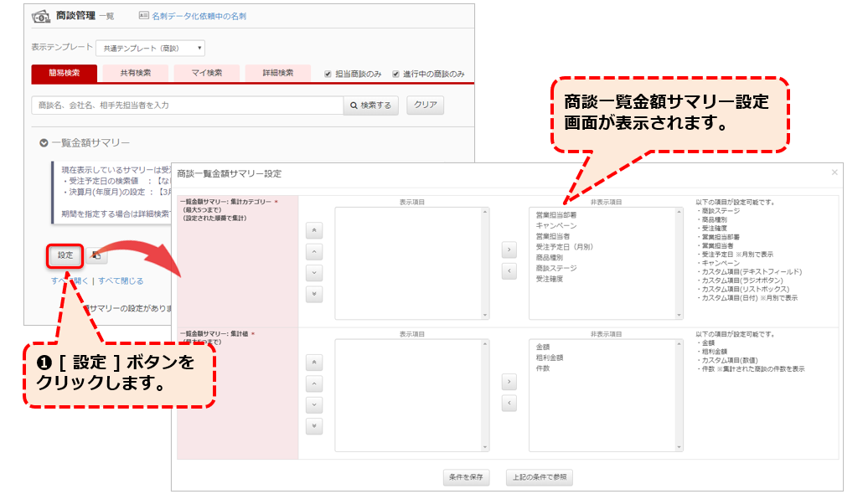Click move-to-top arrow in 集計値 section
868x494 pixels.
(314, 362)
